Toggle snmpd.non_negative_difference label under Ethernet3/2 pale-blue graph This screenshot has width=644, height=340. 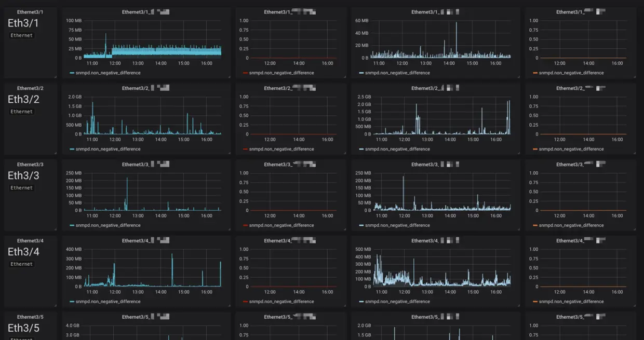point(397,149)
